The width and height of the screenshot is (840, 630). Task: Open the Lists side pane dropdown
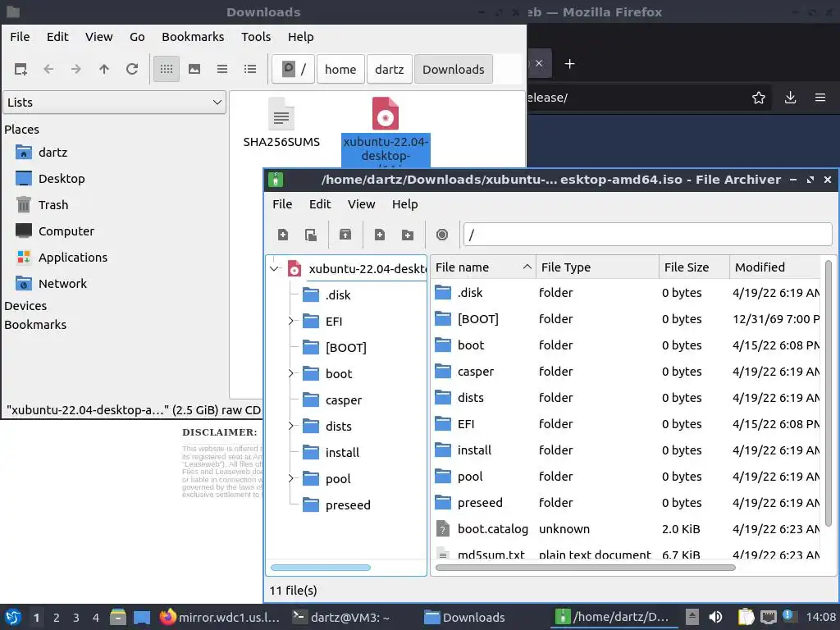115,103
